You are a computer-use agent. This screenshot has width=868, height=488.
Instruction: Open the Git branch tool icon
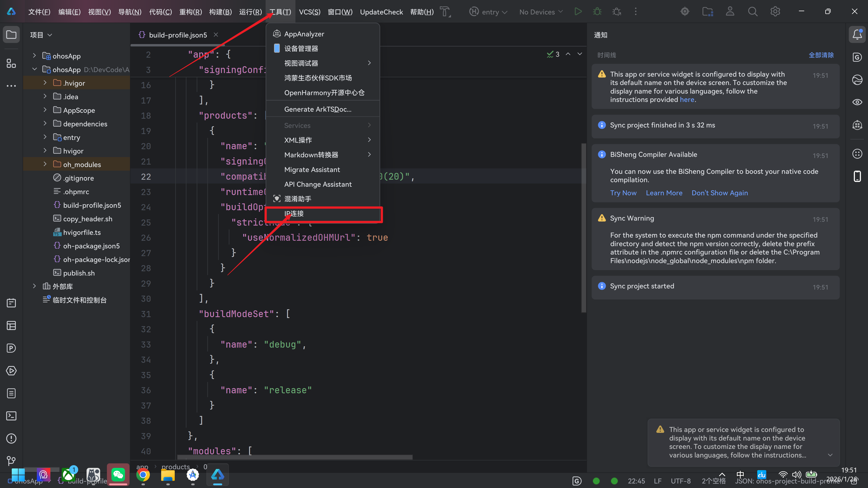[11, 461]
